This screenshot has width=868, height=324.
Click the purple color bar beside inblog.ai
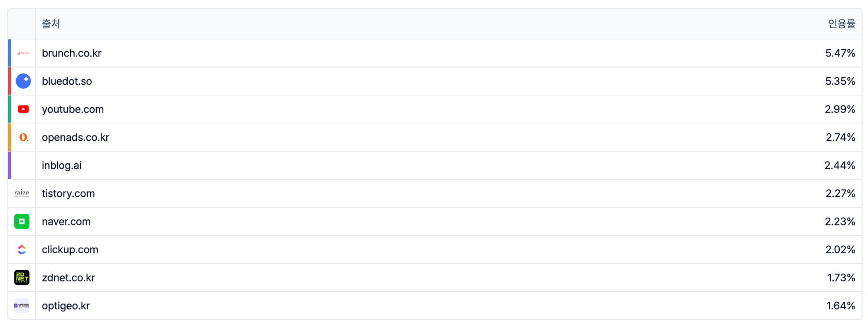(x=10, y=165)
